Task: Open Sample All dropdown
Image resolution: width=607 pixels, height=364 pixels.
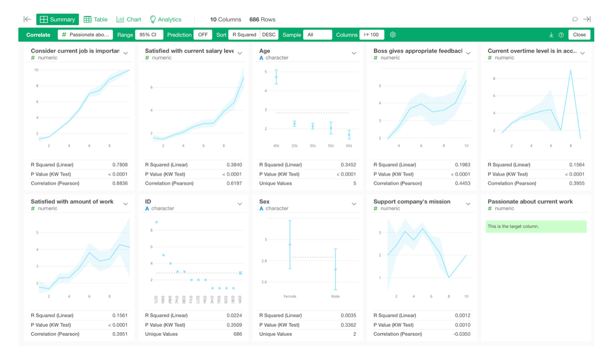Action: tap(318, 35)
